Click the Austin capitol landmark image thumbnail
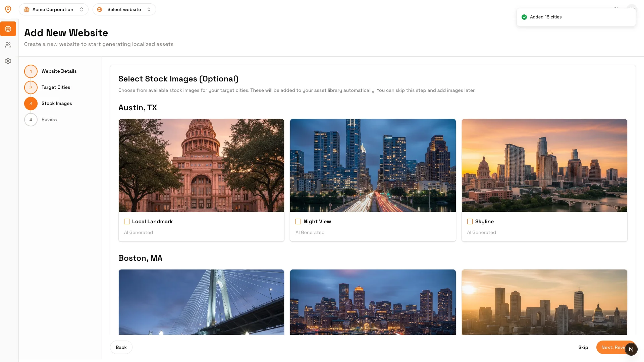Image resolution: width=644 pixels, height=362 pixels. pyautogui.click(x=201, y=165)
